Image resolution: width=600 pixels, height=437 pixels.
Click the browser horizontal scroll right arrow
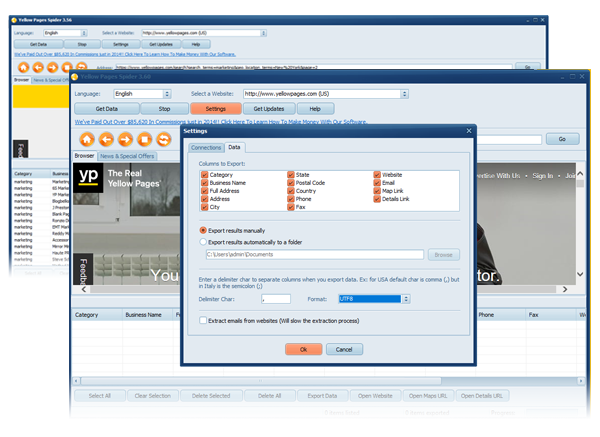click(565, 289)
